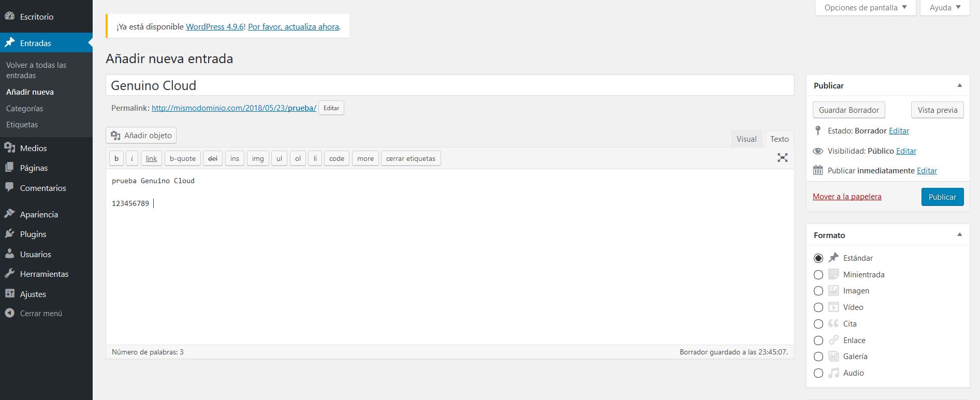Go to Volver a todas las entradas

coord(36,70)
